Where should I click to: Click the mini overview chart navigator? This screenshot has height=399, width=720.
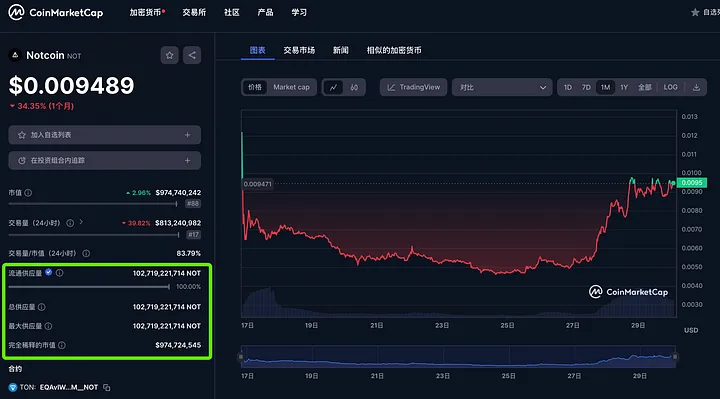(x=458, y=357)
